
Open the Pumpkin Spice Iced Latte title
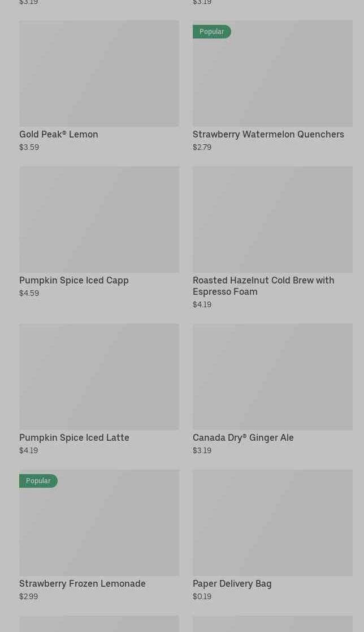pyautogui.click(x=74, y=437)
